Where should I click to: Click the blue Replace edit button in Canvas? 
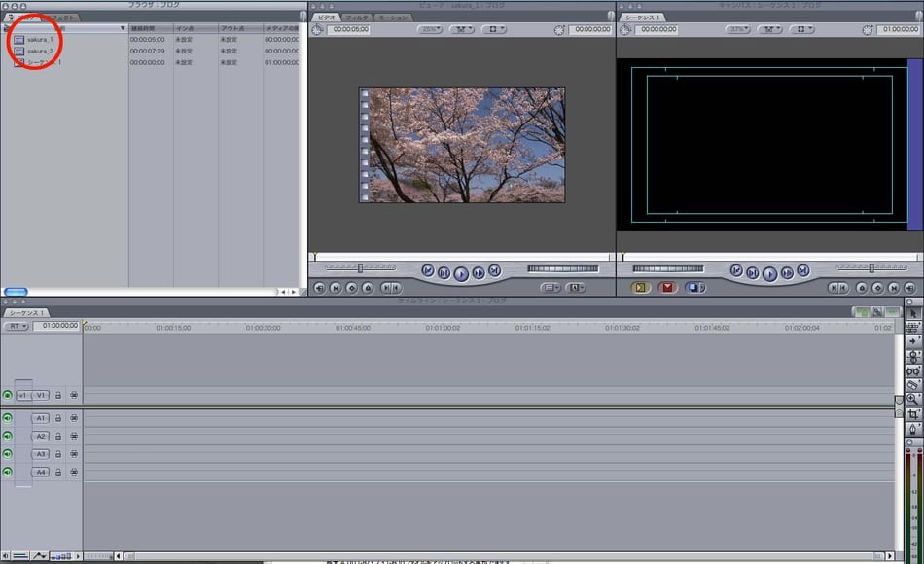694,288
